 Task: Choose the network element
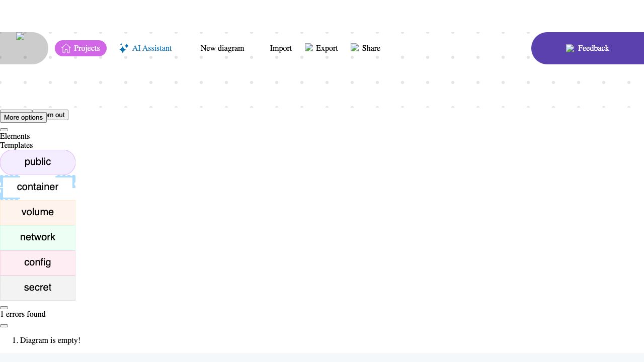pyautogui.click(x=38, y=237)
